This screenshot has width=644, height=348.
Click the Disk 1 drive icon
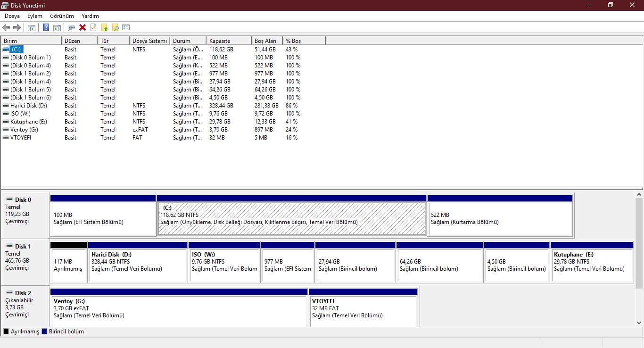(x=9, y=246)
